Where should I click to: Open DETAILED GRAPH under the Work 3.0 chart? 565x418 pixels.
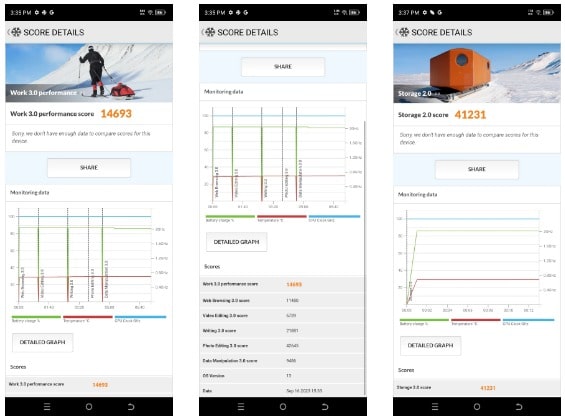pyautogui.click(x=43, y=342)
